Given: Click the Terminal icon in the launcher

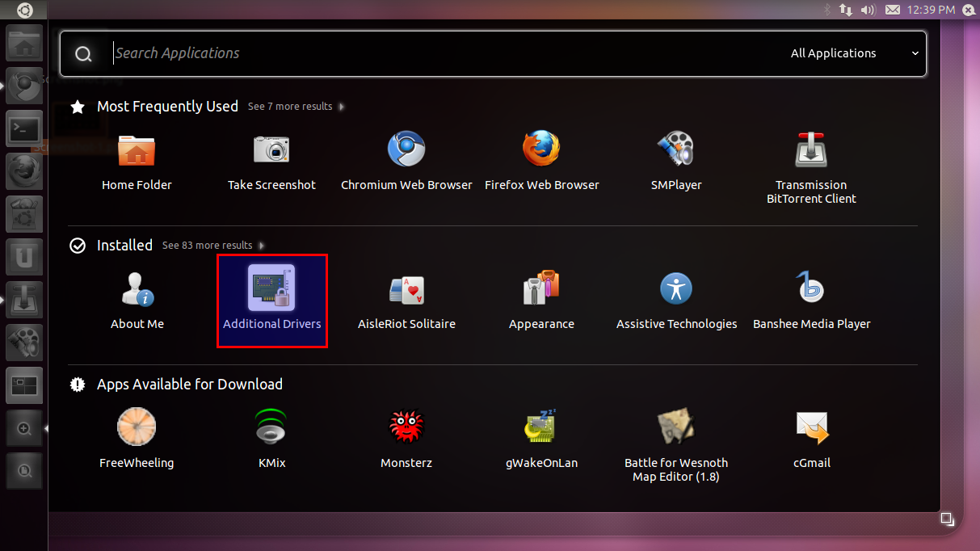Looking at the screenshot, I should click(24, 128).
